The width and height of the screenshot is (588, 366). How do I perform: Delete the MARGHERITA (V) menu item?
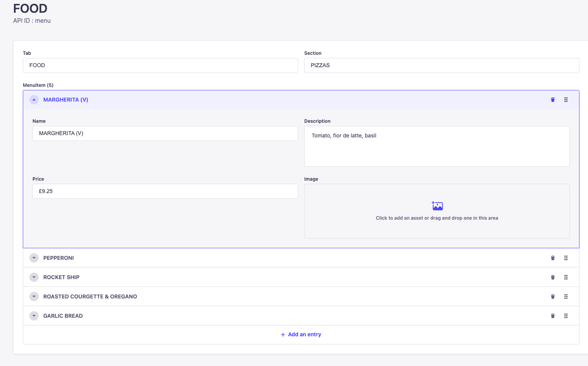coord(552,100)
